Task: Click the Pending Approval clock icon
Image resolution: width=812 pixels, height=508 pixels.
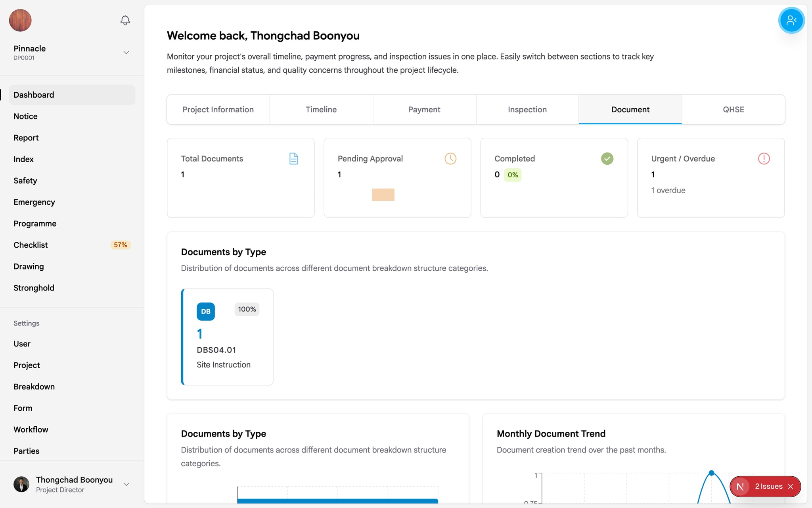Action: (x=450, y=159)
